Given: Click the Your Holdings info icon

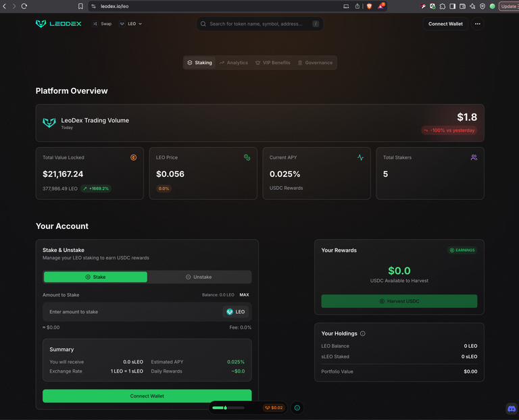Looking at the screenshot, I should coord(363,334).
